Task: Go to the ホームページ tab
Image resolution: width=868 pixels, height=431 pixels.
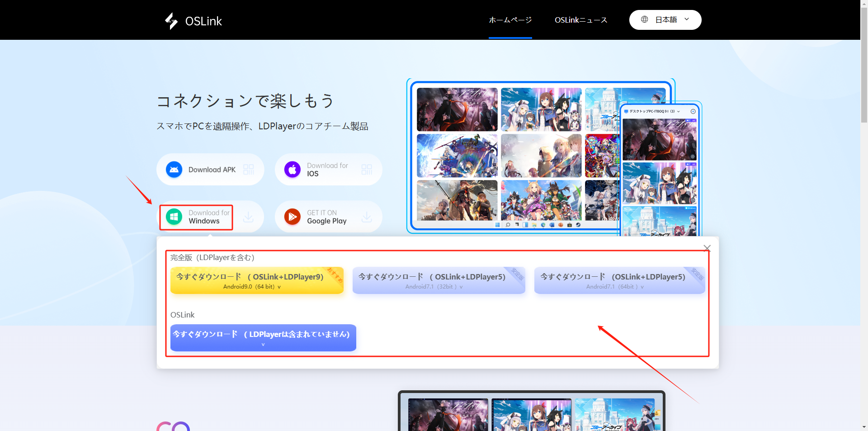Action: pyautogui.click(x=510, y=20)
